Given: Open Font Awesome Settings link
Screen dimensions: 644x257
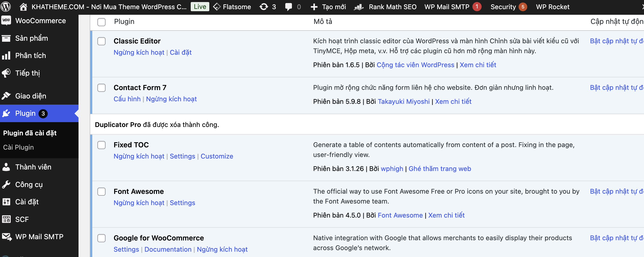Looking at the screenshot, I should pos(183,203).
